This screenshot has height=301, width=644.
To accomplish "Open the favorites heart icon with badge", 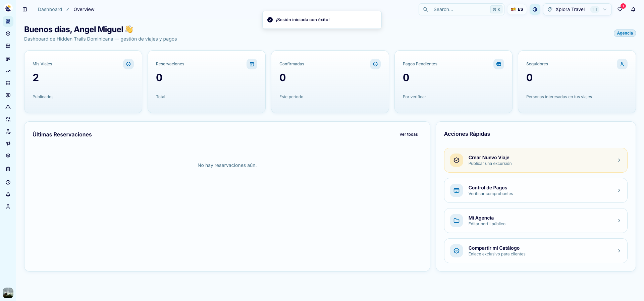I will point(620,9).
